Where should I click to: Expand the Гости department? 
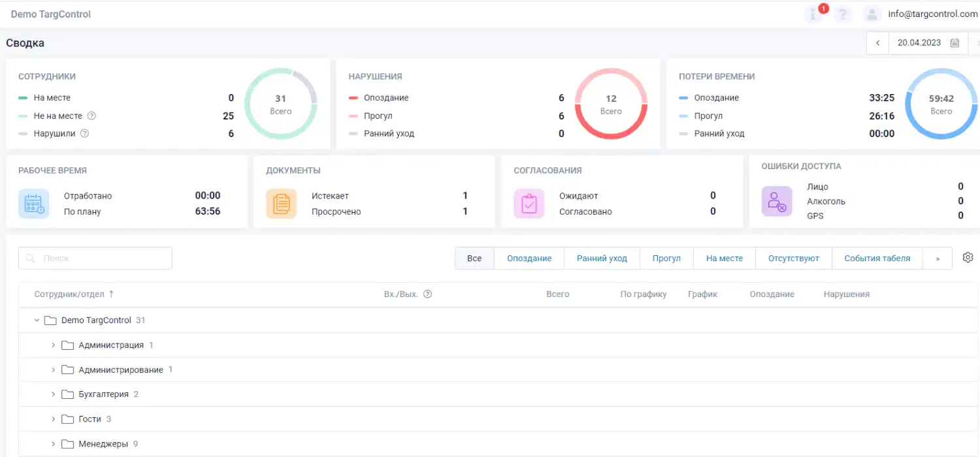point(54,419)
